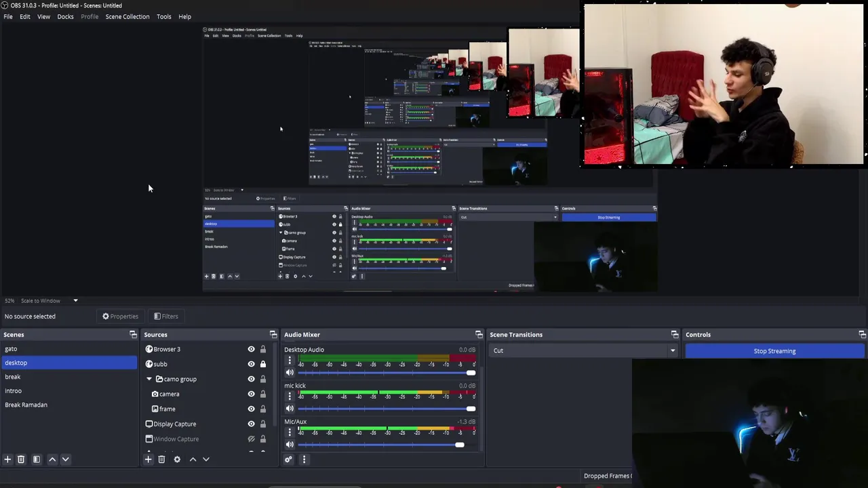Click the Filters button
Viewport: 868px width, 488px height.
pyautogui.click(x=166, y=316)
